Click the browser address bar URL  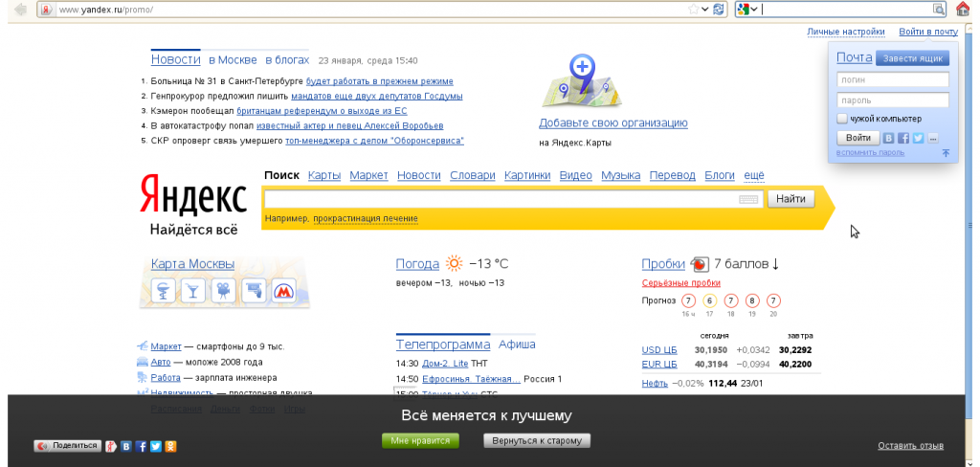pos(106,10)
